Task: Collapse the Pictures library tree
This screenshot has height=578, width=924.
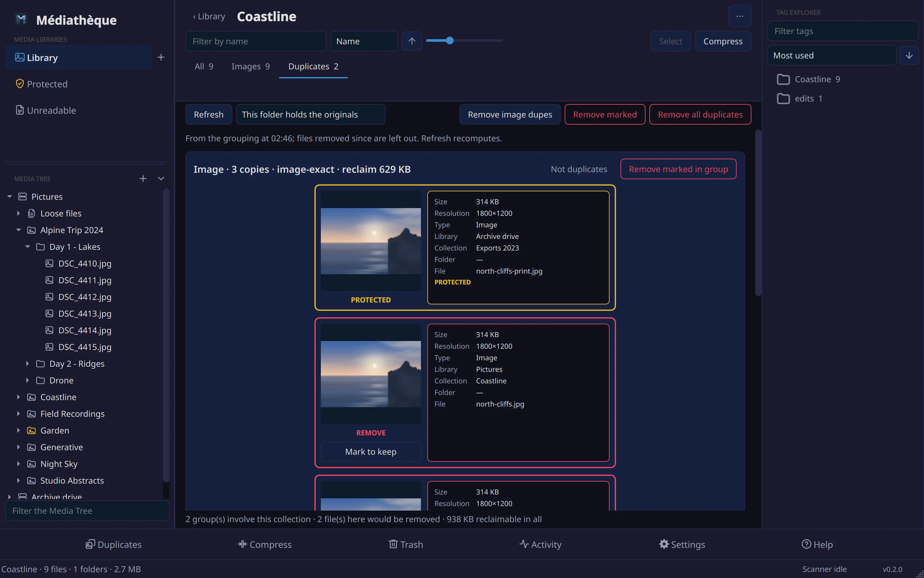Action: click(10, 197)
